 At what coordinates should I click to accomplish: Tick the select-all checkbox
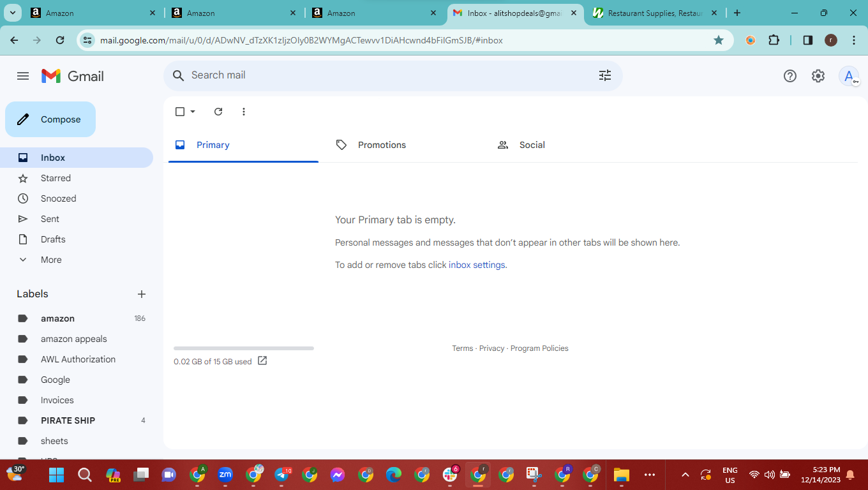click(180, 112)
